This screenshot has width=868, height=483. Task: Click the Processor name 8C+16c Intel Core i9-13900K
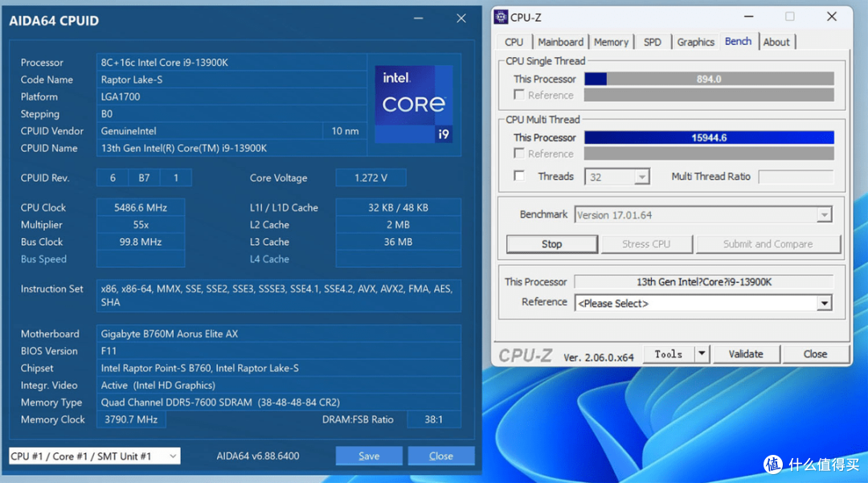[x=232, y=63]
